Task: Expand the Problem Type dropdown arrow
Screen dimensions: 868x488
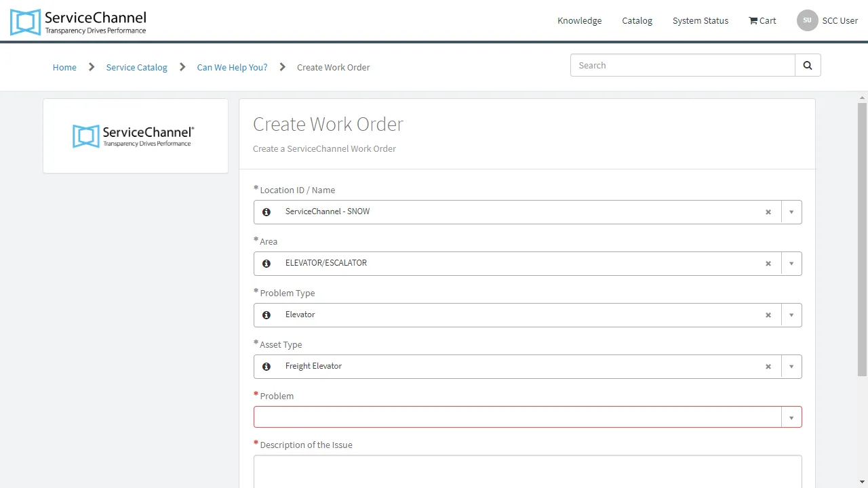Action: pos(791,315)
